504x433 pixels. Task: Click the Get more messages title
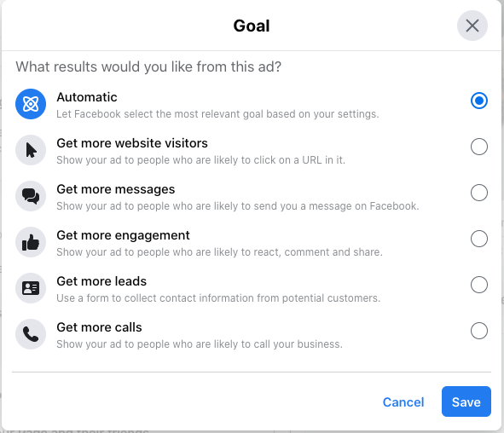click(116, 189)
